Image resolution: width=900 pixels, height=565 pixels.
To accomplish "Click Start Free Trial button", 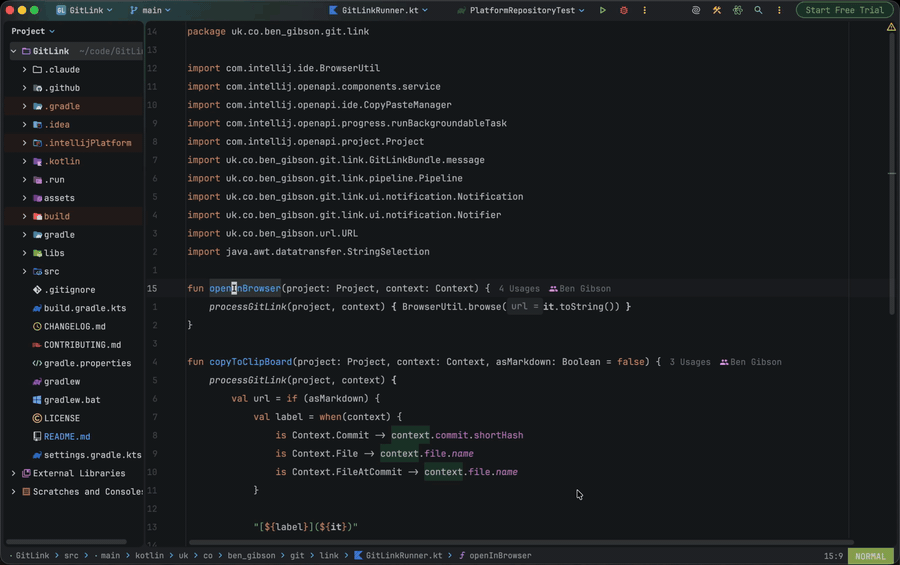I will [844, 10].
